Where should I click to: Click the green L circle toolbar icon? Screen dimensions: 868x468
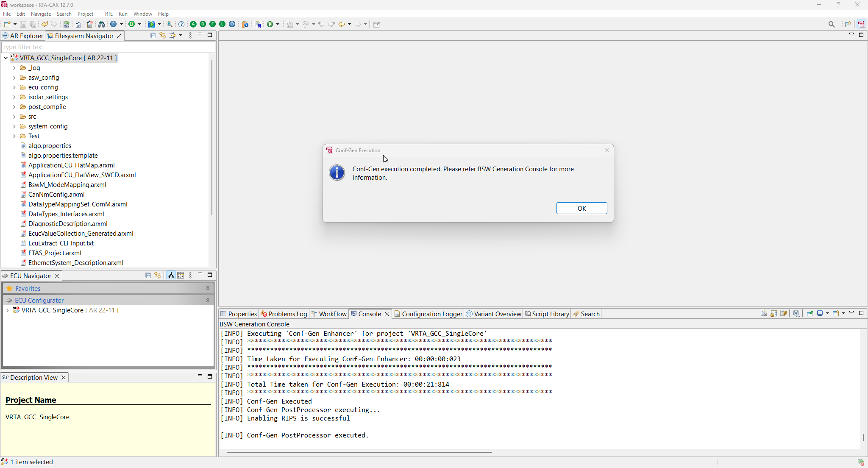tap(222, 24)
